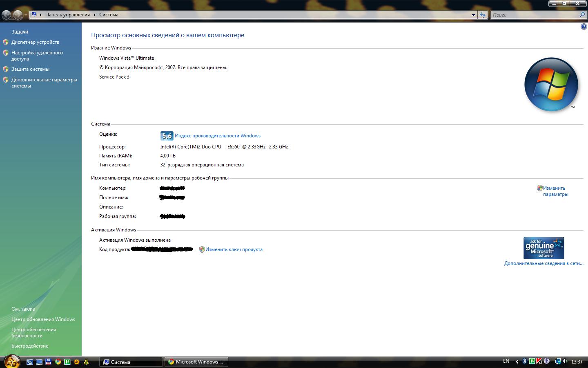Open the Windows Start orb
The image size is (588, 368).
tap(12, 361)
